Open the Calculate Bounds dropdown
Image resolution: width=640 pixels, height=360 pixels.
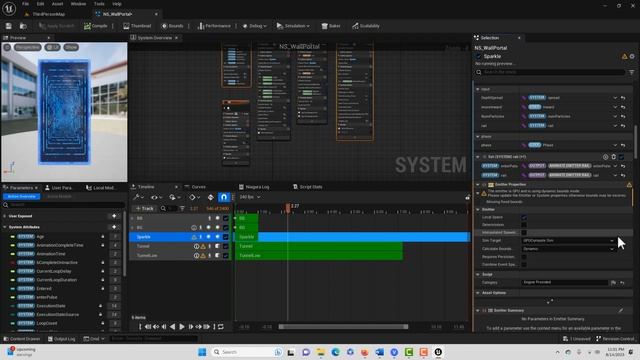[568, 249]
